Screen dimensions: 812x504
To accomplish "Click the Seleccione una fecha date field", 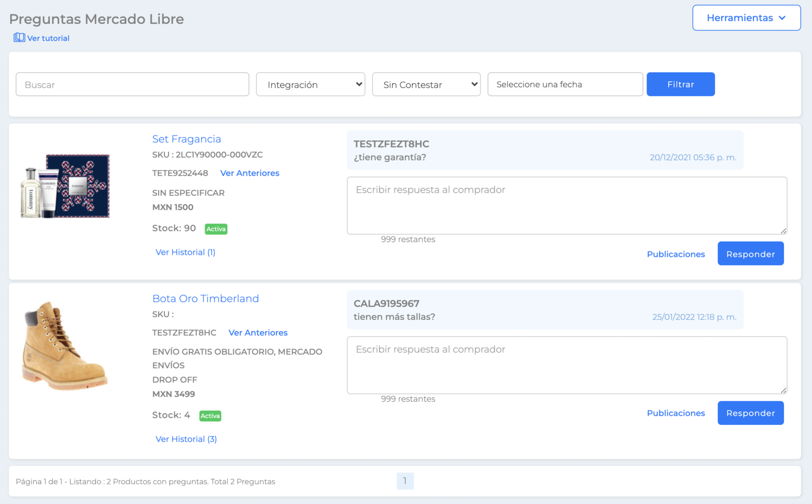I will click(x=565, y=84).
